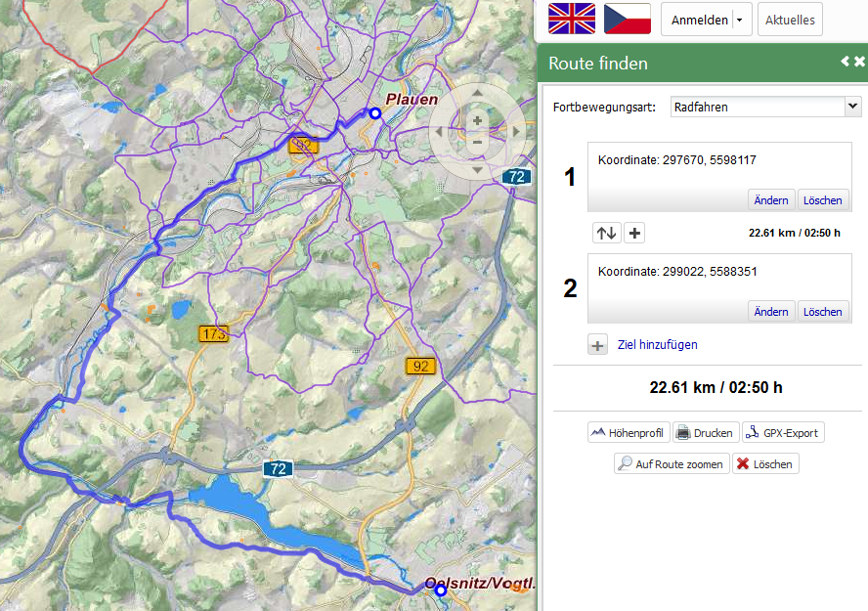This screenshot has width=868, height=611.
Task: Collapse the Route finden panel arrow
Action: [845, 61]
